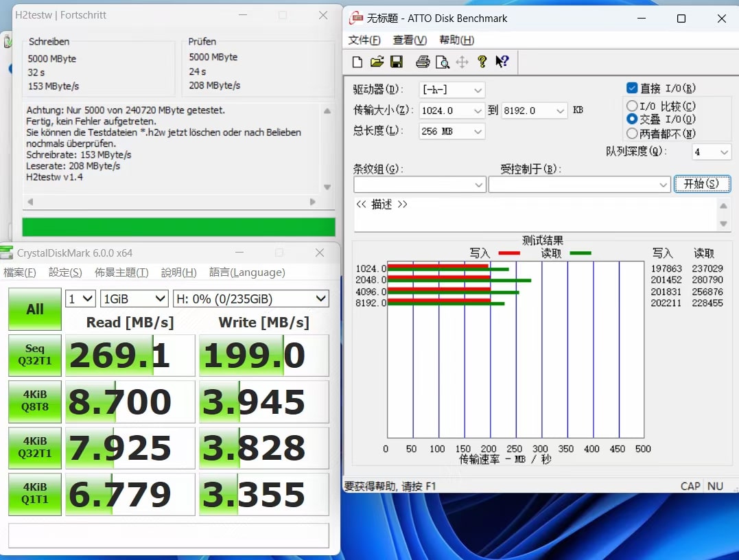Click the H2testw green progress bar

178,226
